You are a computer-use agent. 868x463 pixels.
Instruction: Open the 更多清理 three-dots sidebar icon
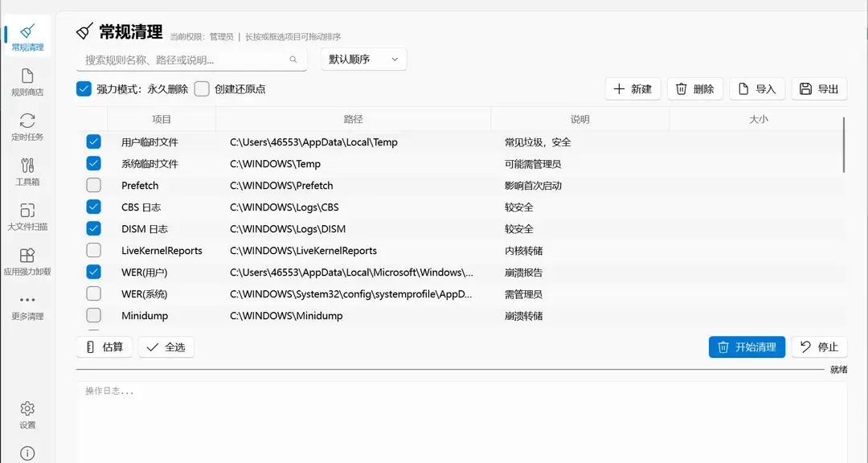click(27, 300)
